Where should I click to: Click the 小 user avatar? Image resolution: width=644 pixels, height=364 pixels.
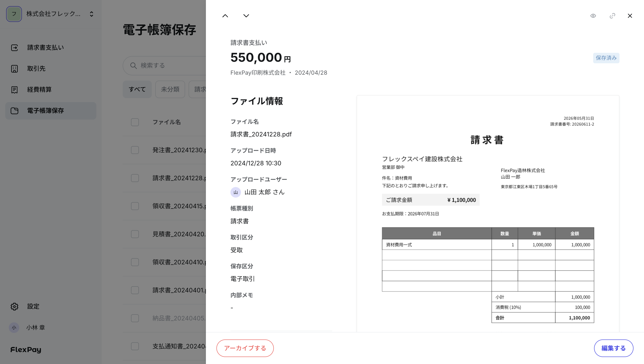pos(14,327)
